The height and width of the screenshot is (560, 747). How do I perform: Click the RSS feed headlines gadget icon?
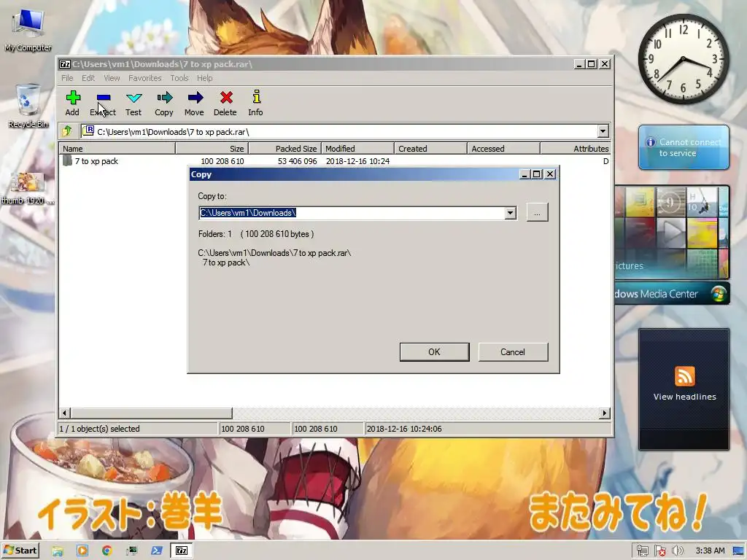pyautogui.click(x=684, y=376)
